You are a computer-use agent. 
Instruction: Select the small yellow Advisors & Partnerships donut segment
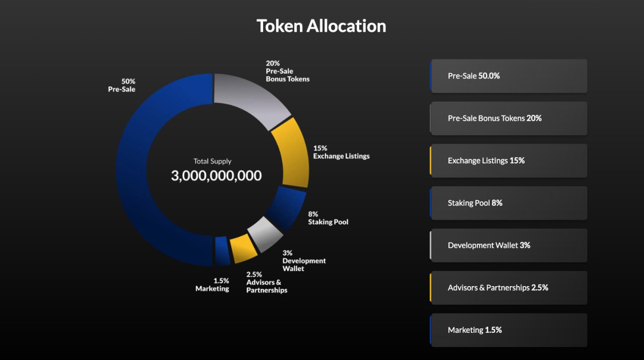pyautogui.click(x=244, y=248)
